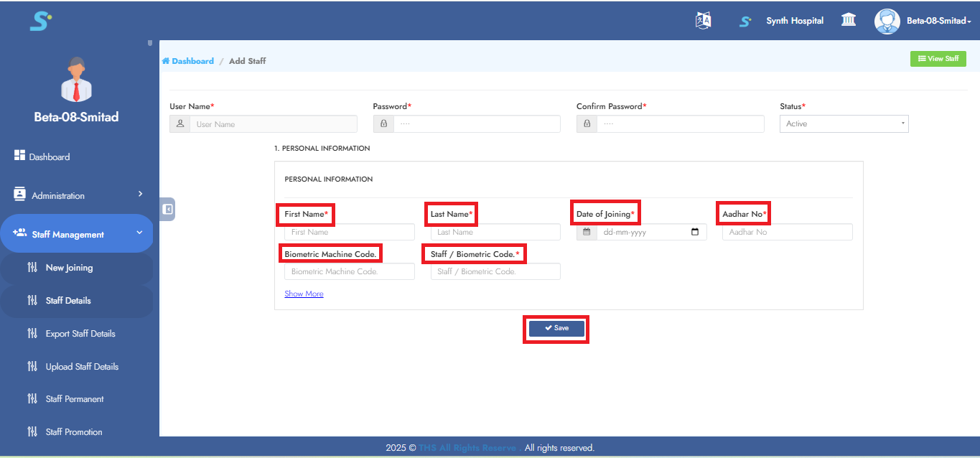The image size is (980, 458).
Task: Click the S logo at top left
Action: [x=40, y=21]
